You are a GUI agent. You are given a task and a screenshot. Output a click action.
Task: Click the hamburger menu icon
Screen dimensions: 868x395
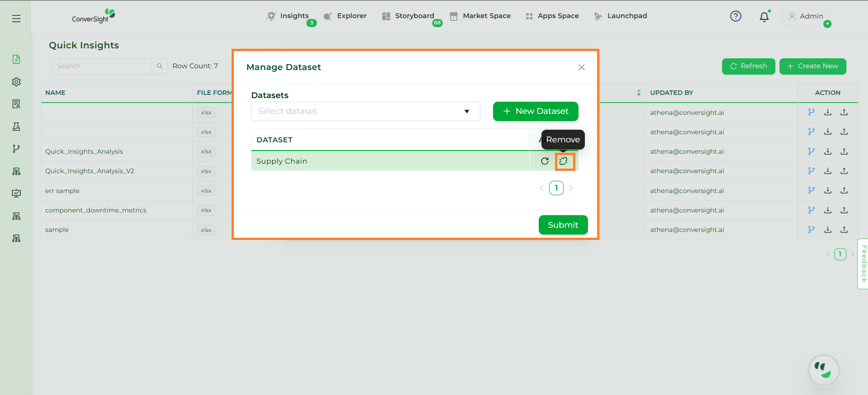coord(16,19)
